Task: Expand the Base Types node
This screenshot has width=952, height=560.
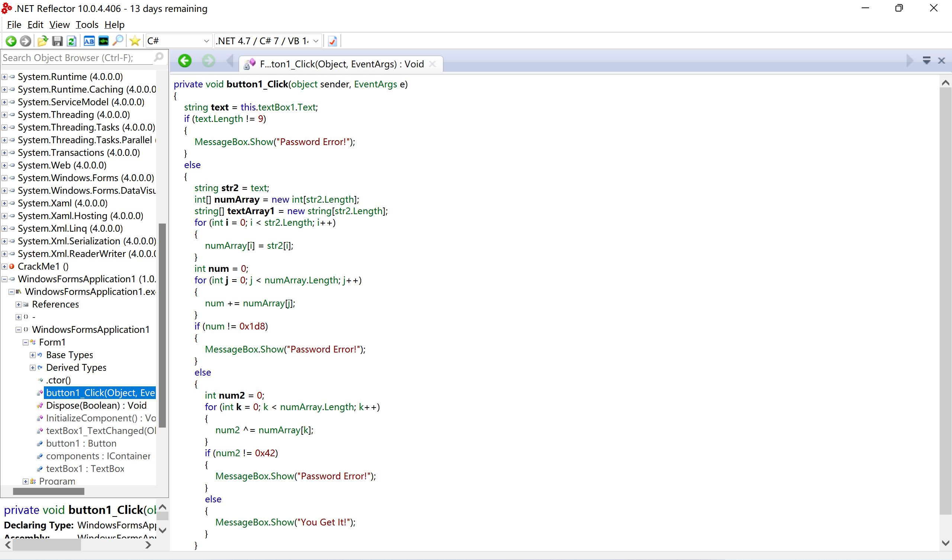Action: pos(33,355)
